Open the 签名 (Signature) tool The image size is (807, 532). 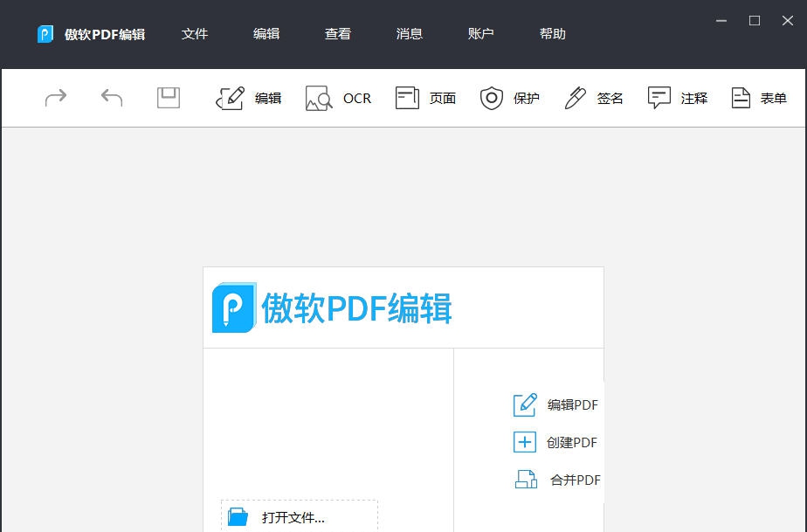[x=593, y=98]
